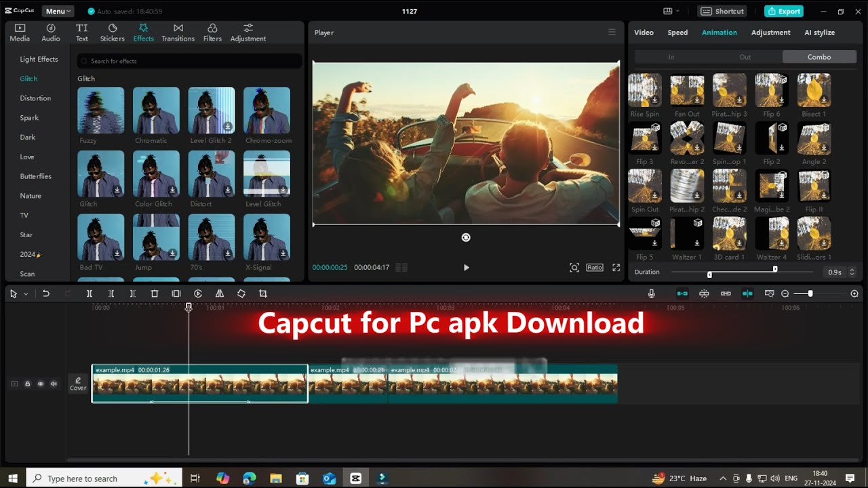Viewport: 868px width, 488px height.
Task: Select the Split tool in timeline toolbar
Action: 89,293
